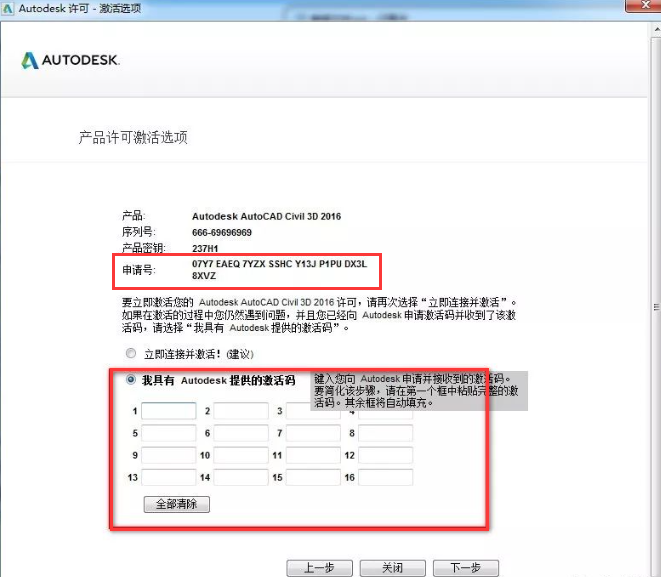Close the window with red X button
This screenshot has width=661, height=577.
click(x=645, y=5)
